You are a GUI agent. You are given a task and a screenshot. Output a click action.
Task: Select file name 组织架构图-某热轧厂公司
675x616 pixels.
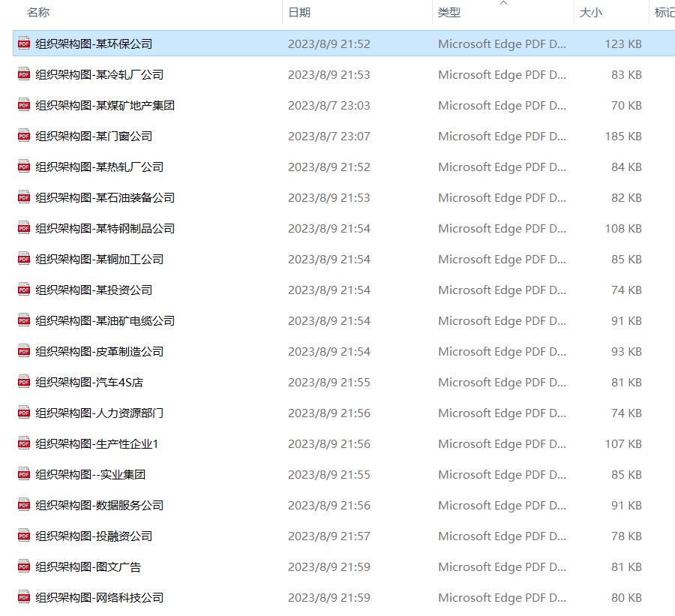point(100,167)
